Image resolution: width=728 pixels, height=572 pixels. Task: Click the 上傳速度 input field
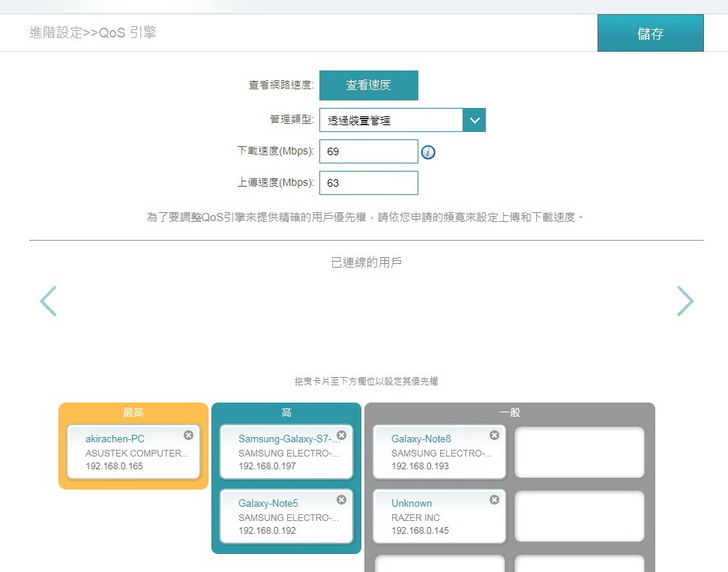(x=368, y=183)
